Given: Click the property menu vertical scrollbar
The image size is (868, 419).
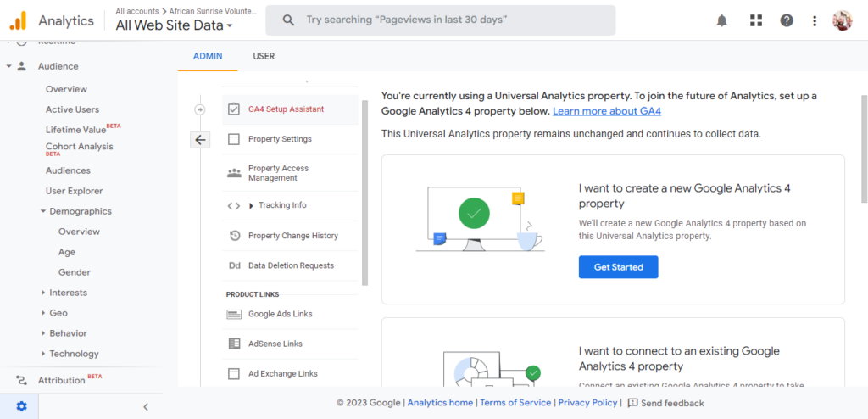Looking at the screenshot, I should click(x=364, y=193).
